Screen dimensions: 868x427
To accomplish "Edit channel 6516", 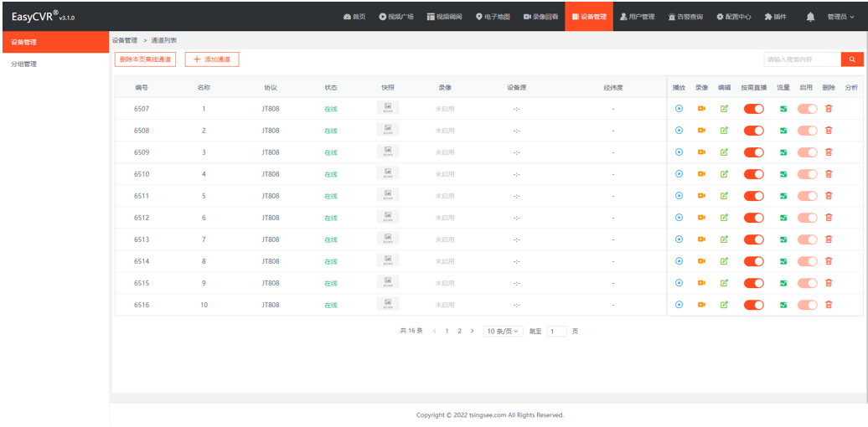I will point(724,305).
